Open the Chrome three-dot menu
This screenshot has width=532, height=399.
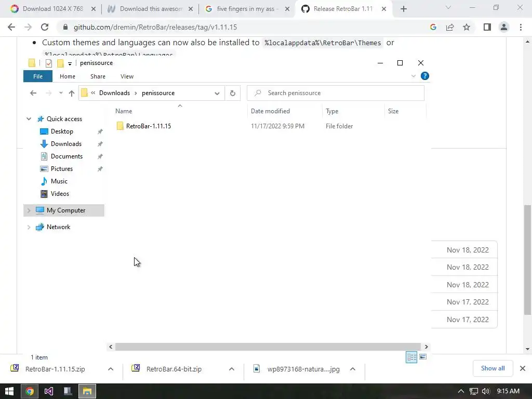521,27
